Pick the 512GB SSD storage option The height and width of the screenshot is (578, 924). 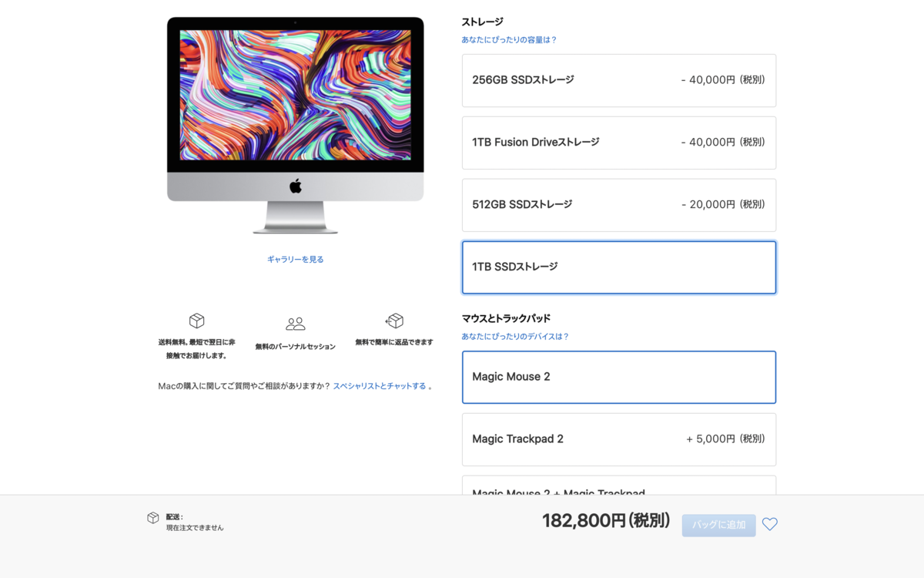pyautogui.click(x=619, y=205)
